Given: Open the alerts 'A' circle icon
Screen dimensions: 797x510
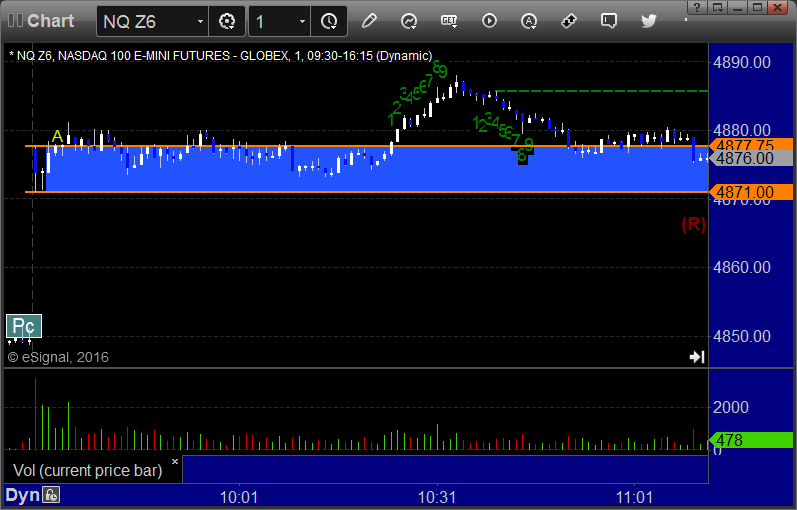Looking at the screenshot, I should pyautogui.click(x=529, y=21).
